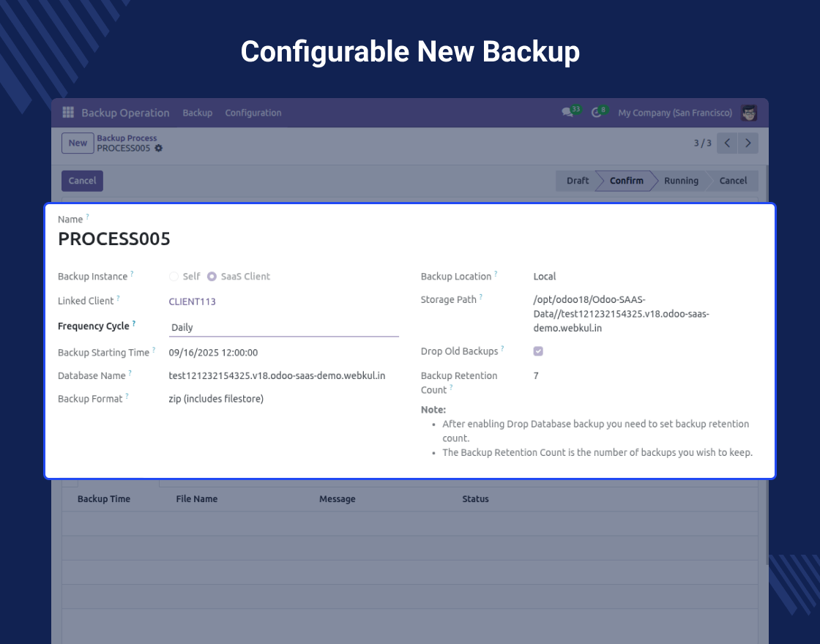The width and height of the screenshot is (820, 644).
Task: Sort by Message column header
Action: (338, 499)
